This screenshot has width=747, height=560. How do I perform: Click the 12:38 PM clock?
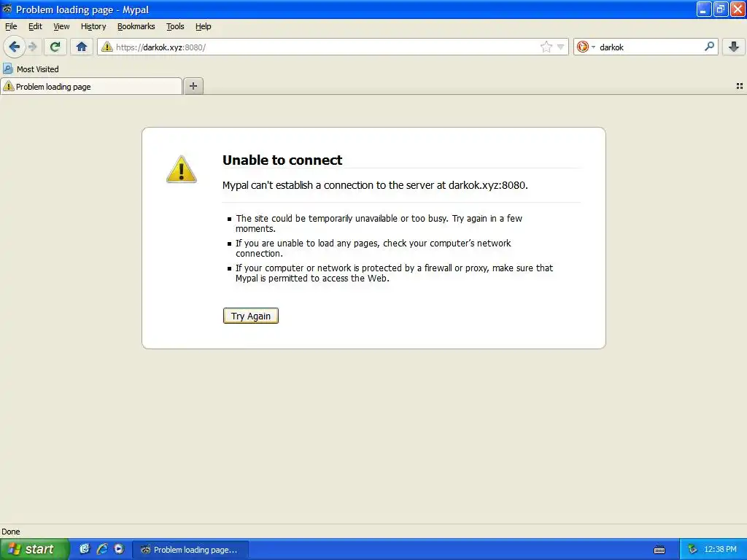[x=720, y=550]
